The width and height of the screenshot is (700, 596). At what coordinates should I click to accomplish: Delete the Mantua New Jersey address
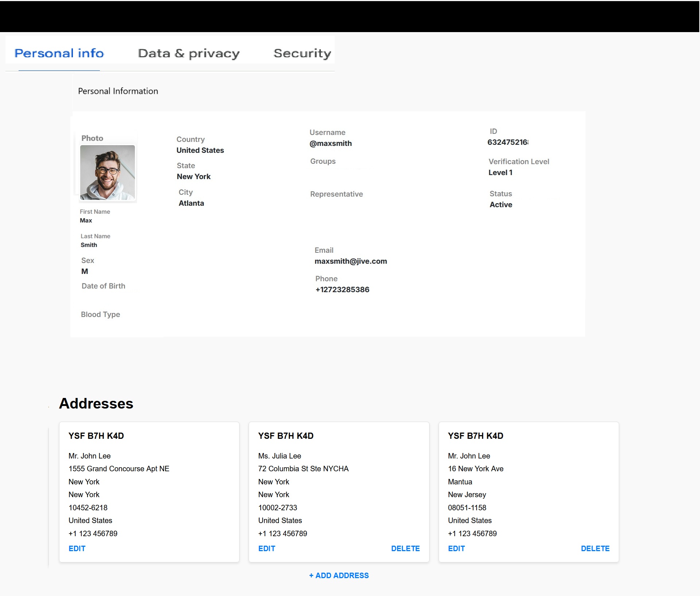point(595,549)
